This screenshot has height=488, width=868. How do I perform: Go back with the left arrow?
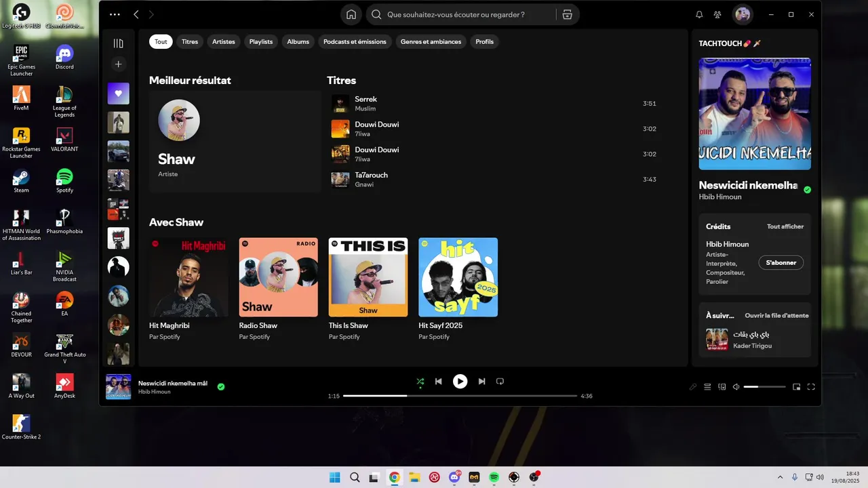(136, 14)
